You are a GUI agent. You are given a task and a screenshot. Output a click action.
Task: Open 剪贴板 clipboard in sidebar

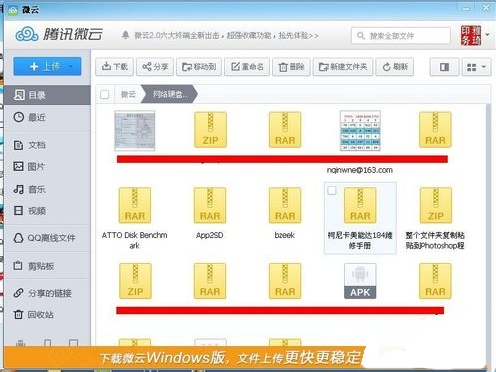(47, 266)
